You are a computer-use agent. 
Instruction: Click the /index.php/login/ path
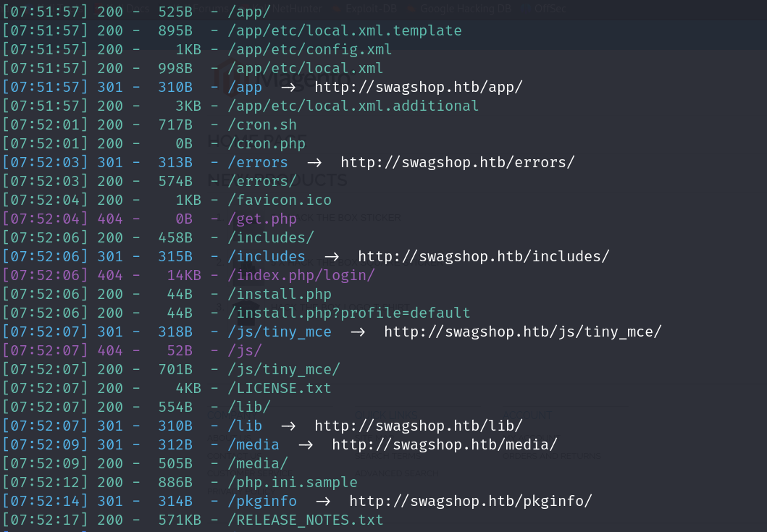tap(301, 275)
